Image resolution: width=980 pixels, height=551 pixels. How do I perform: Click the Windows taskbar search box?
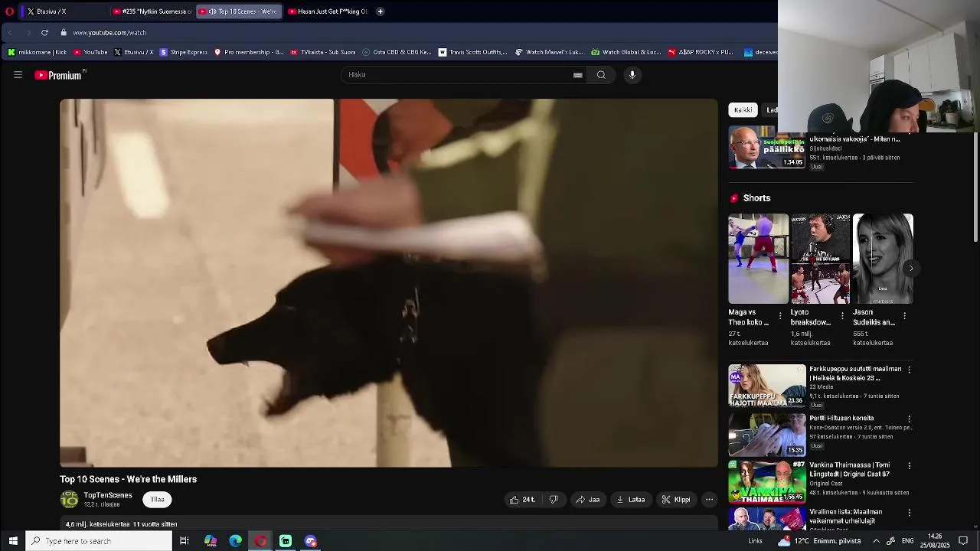[x=99, y=541]
